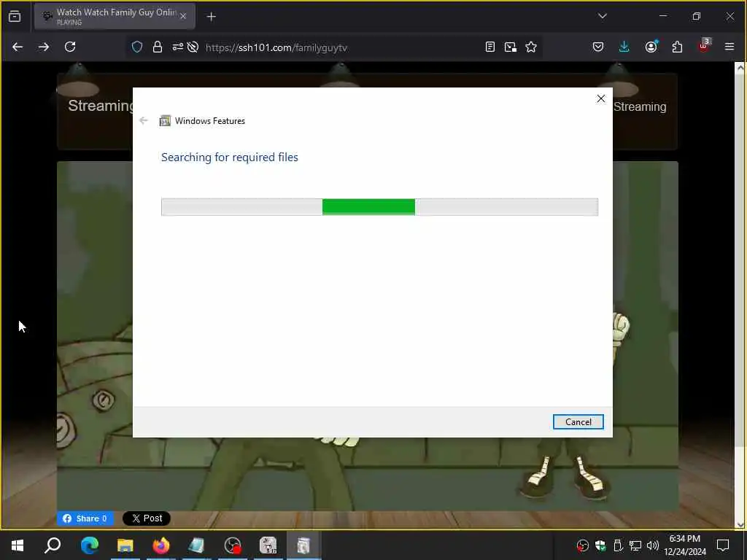This screenshot has height=560, width=747.
Task: Open Windows Security tray icon
Action: pyautogui.click(x=600, y=545)
